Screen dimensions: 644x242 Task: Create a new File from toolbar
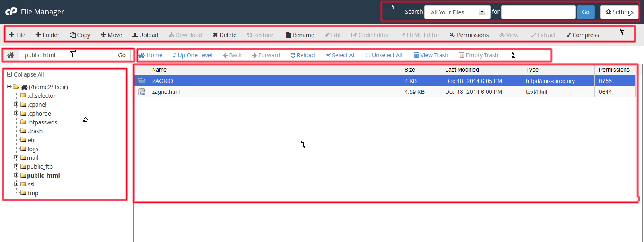[17, 35]
